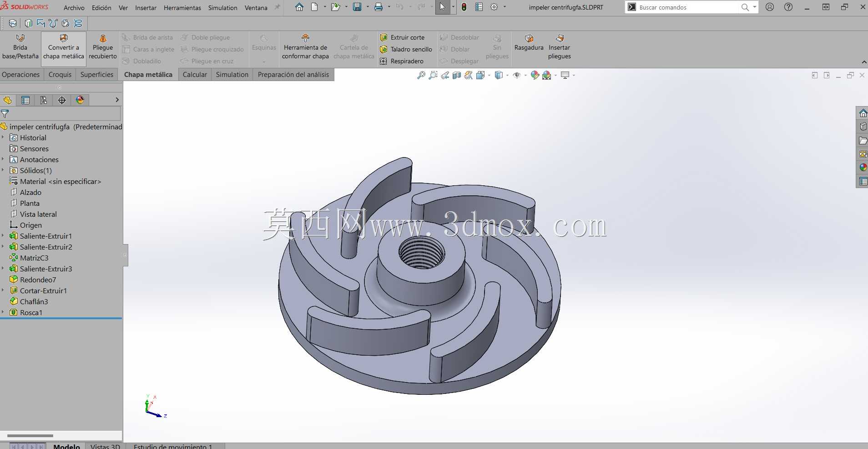Screen dimensions: 868x449
Task: Click the Select cursor tool
Action: (x=442, y=7)
